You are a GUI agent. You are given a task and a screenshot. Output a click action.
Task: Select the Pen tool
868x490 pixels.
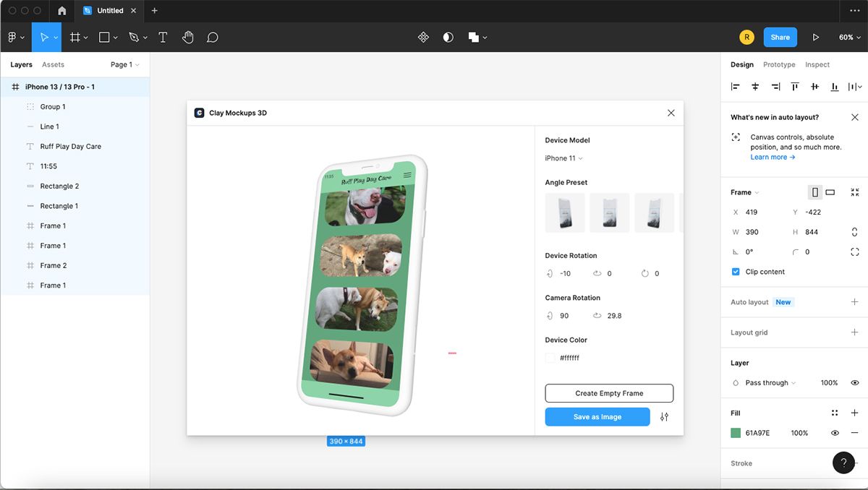click(x=135, y=36)
